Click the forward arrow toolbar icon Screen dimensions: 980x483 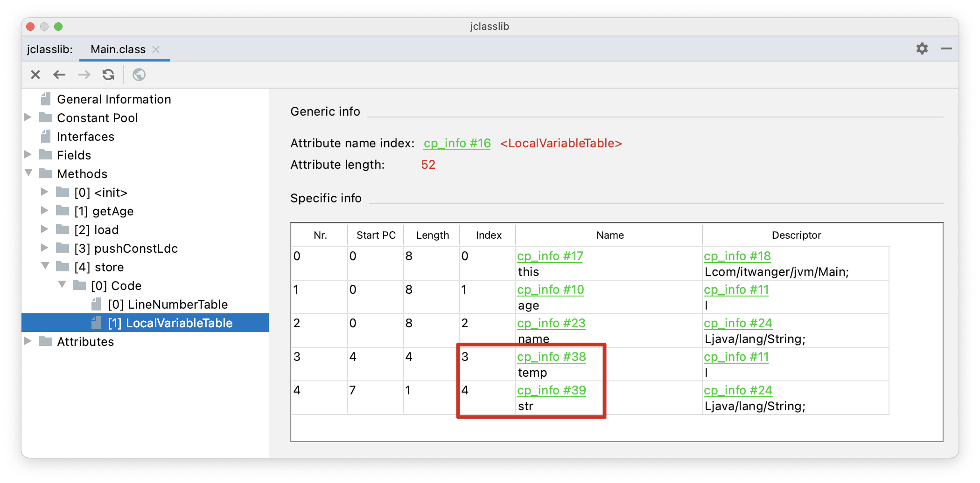pyautogui.click(x=84, y=75)
